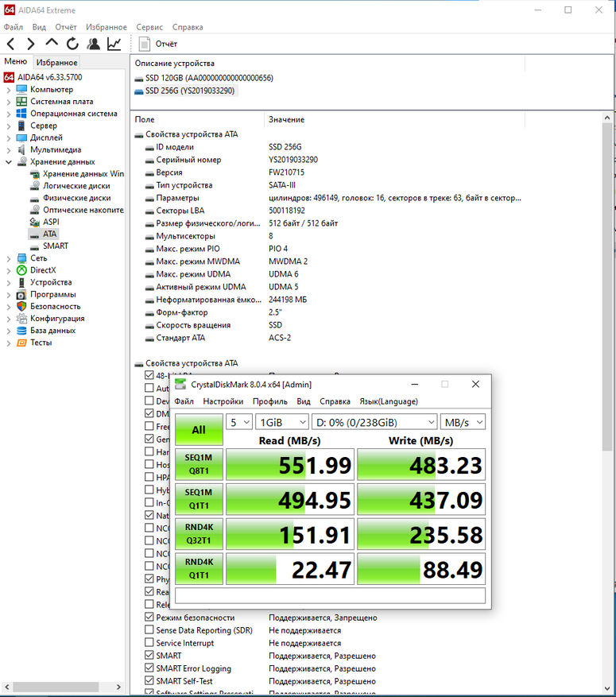Collapse the Хранение данных tree node

tap(9, 162)
